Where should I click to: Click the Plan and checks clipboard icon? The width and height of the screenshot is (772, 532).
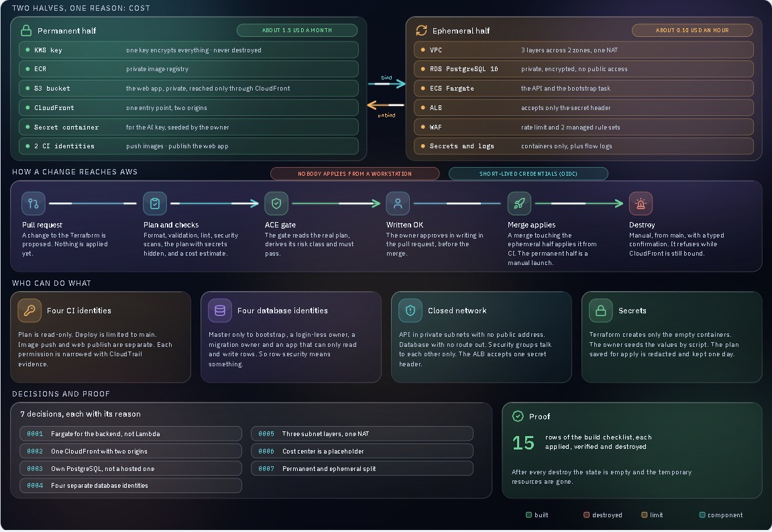tap(155, 203)
